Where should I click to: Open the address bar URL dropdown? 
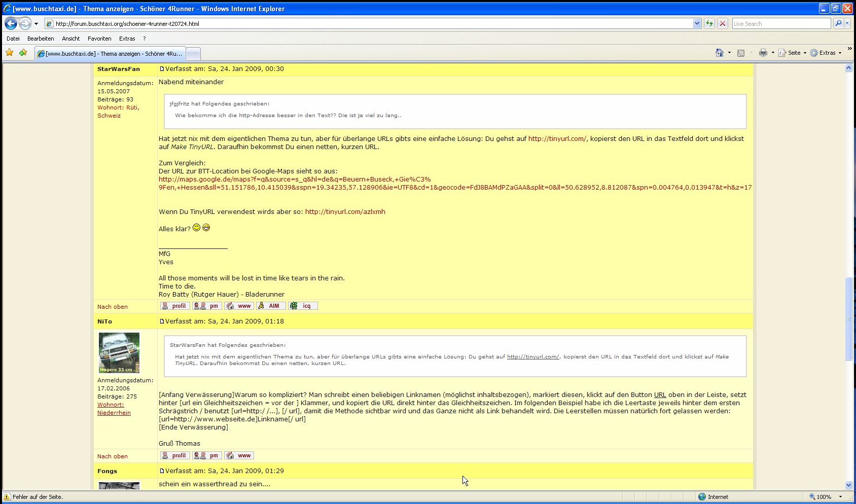[697, 23]
